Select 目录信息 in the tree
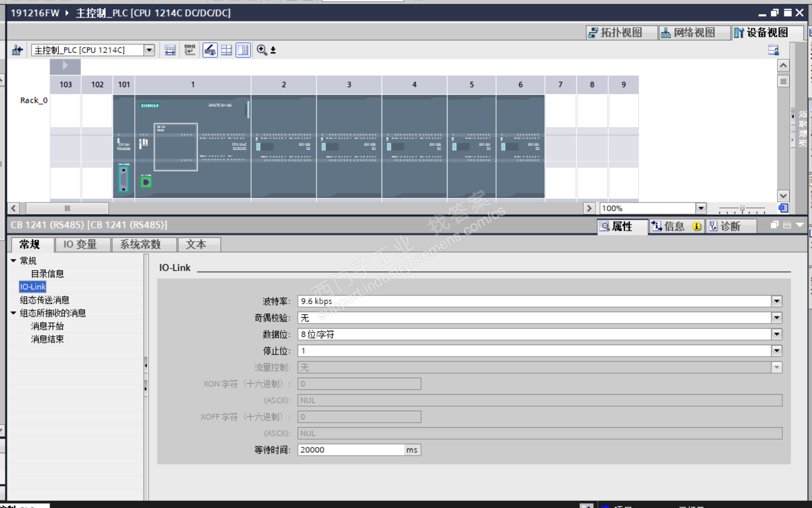Viewport: 812px width, 508px height. pyautogui.click(x=47, y=274)
